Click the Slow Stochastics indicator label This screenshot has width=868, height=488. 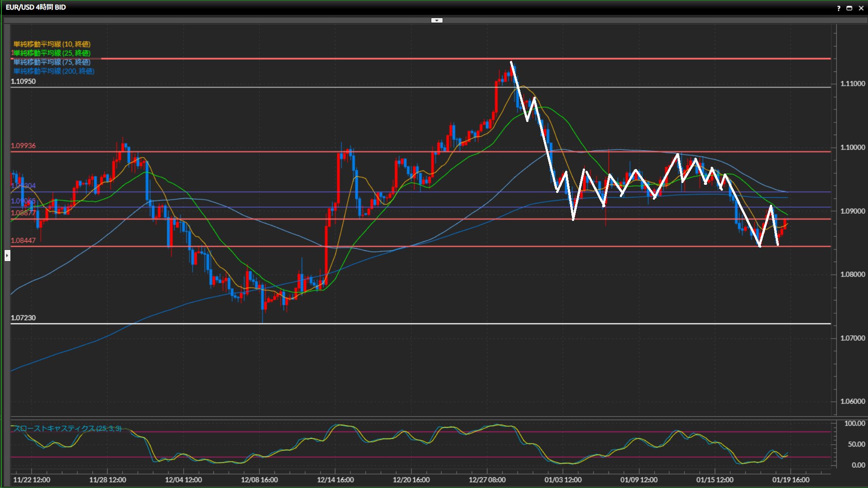tap(68, 428)
